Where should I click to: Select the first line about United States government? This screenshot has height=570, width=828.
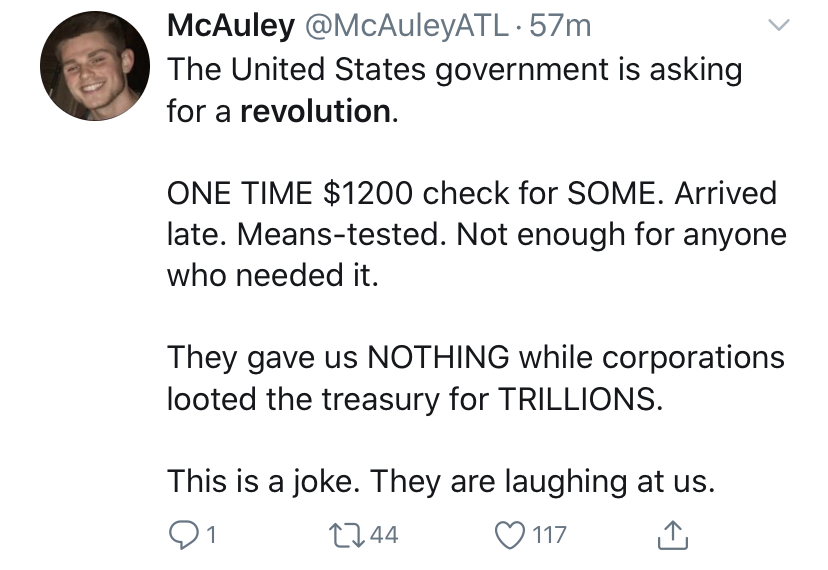pos(455,70)
